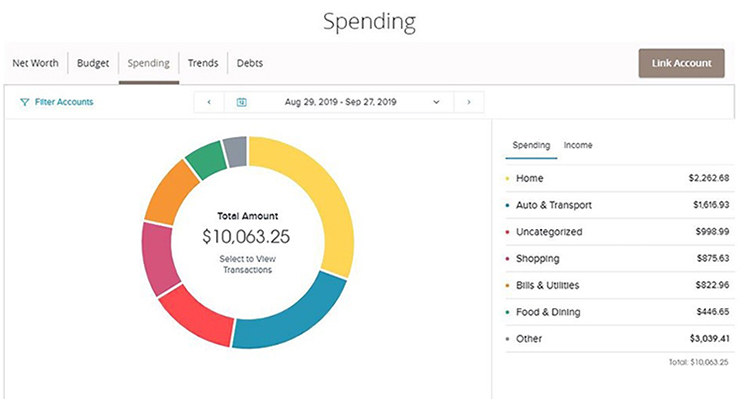Open the Auto & Transport category row

[620, 205]
